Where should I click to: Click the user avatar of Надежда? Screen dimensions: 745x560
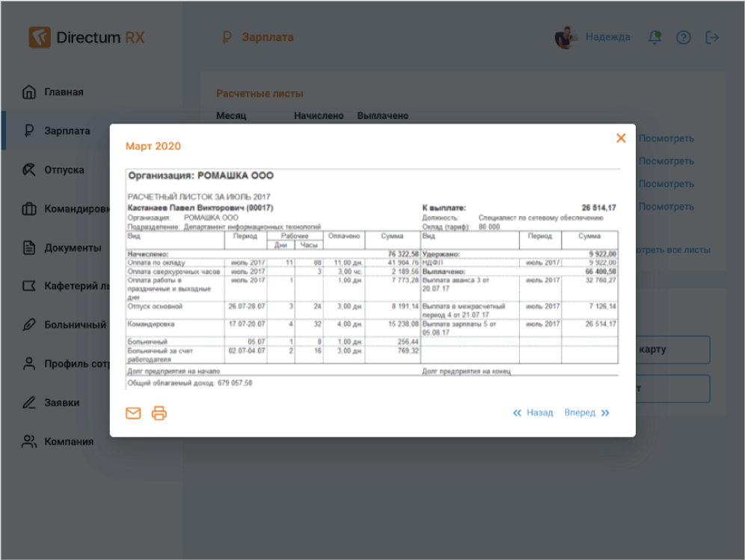click(565, 37)
